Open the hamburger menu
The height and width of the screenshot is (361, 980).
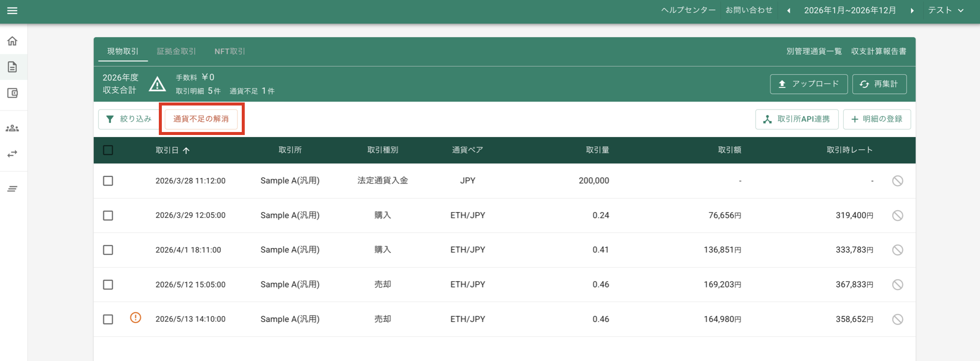tap(12, 10)
